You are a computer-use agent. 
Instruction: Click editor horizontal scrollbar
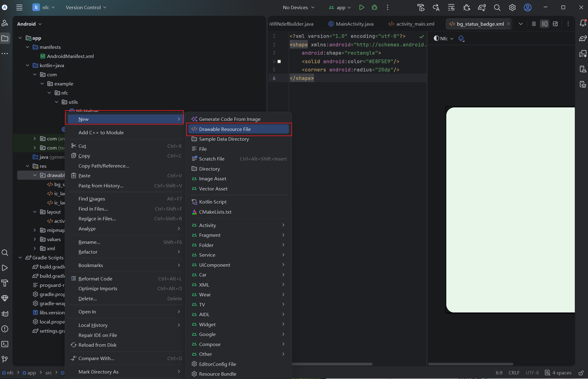[332, 364]
